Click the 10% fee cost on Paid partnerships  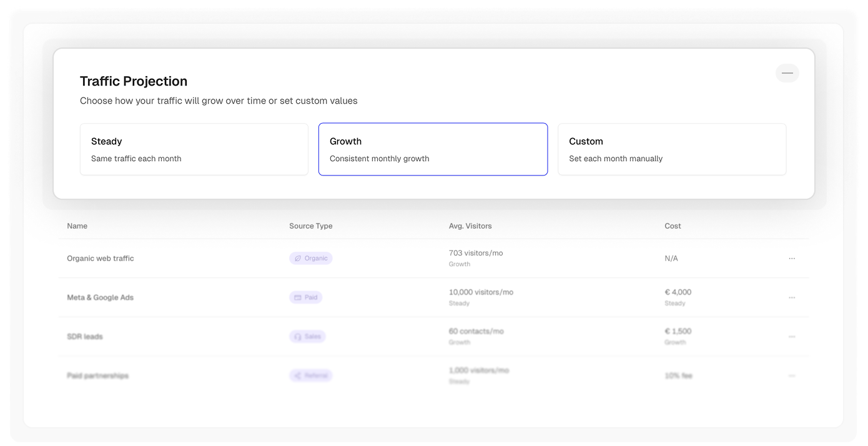[x=679, y=375]
